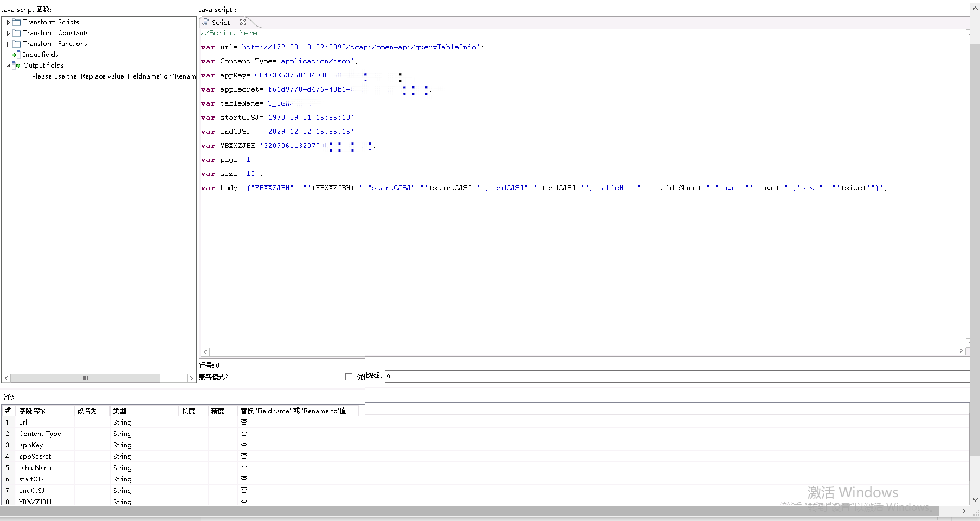The height and width of the screenshot is (521, 980).
Task: Click the 类型 column header
Action: [x=144, y=411]
